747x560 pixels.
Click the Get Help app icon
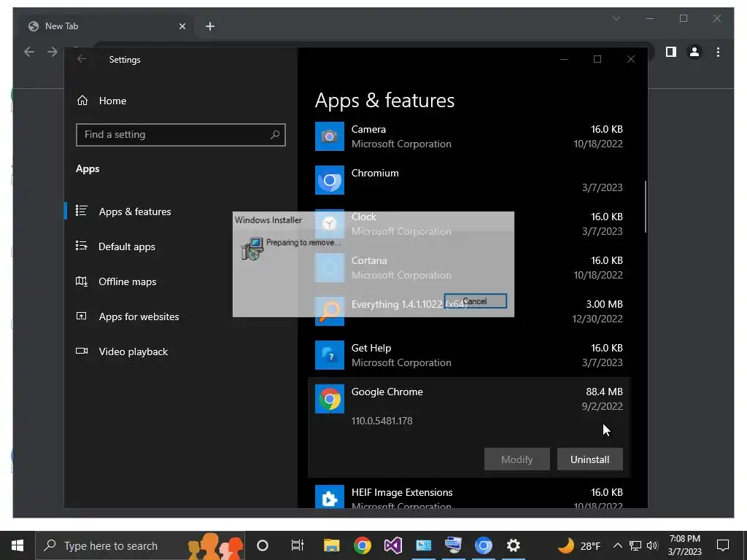tap(329, 355)
